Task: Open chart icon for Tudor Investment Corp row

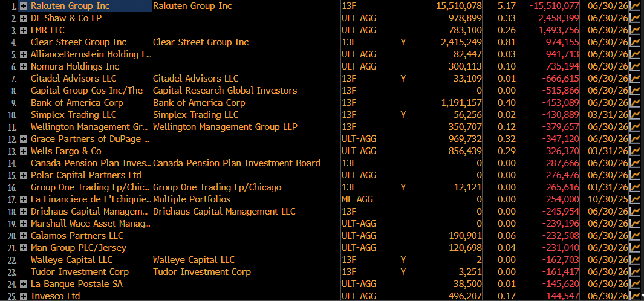Action: (635, 272)
